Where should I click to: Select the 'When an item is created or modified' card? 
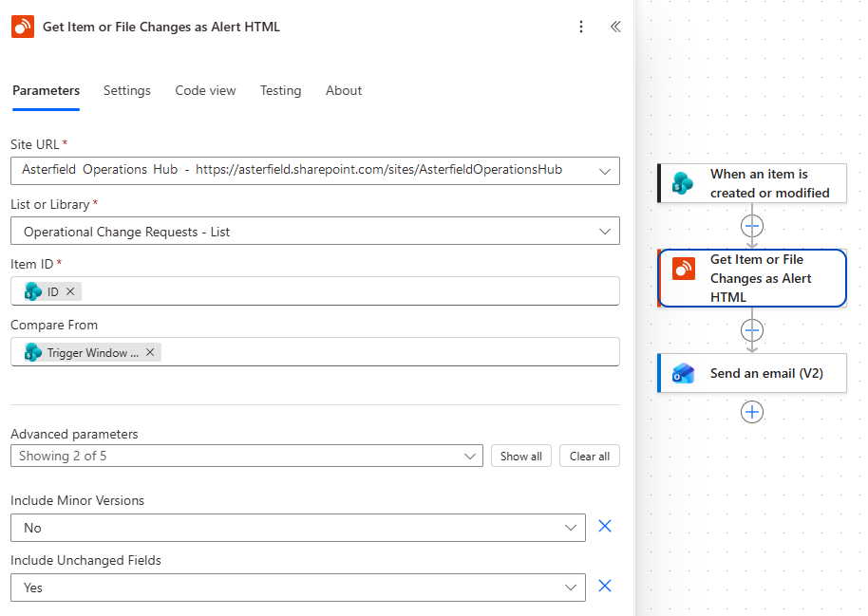click(752, 183)
